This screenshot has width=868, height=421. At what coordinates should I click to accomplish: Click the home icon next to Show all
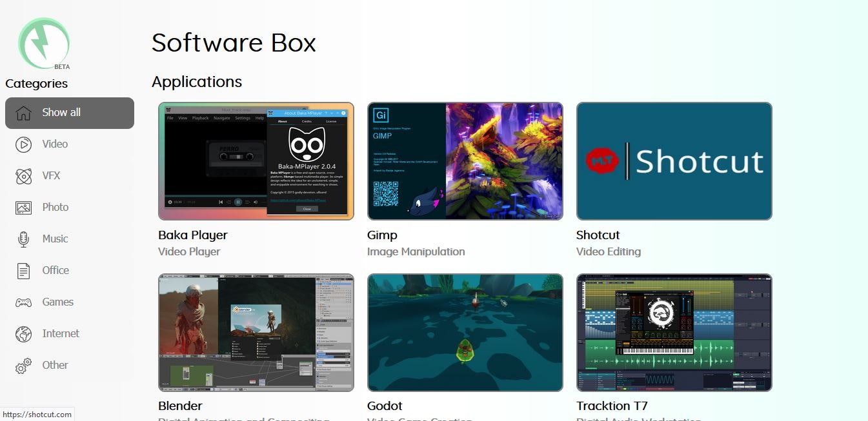23,113
